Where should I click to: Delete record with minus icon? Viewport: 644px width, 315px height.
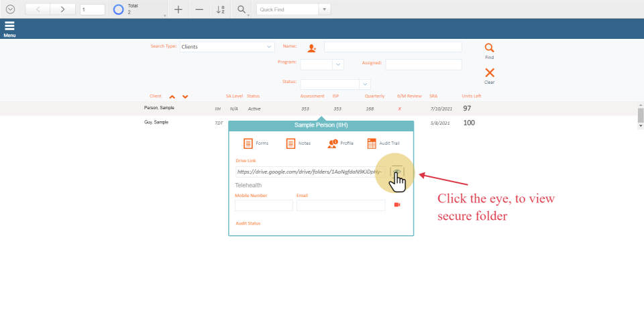pos(199,9)
